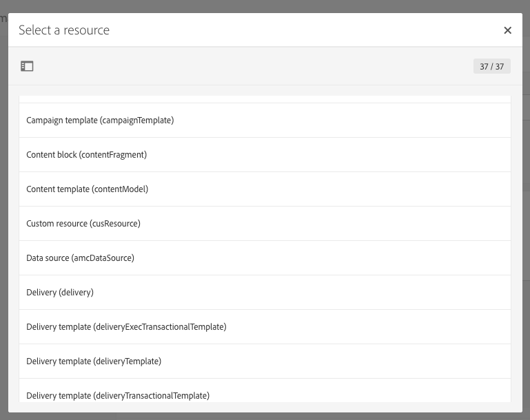The width and height of the screenshot is (530, 420).
Task: Click the dimmed backdrop right of the dialog
Action: pyautogui.click(x=526, y=207)
